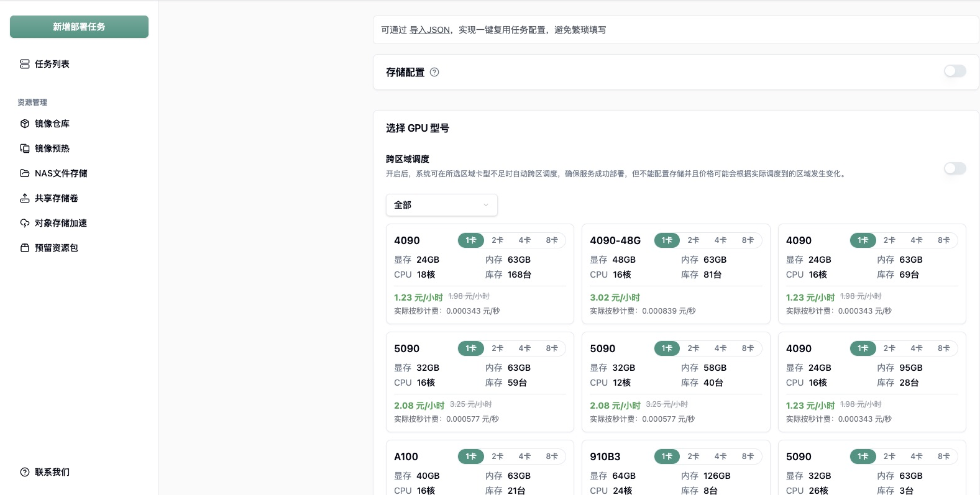Viewport: 980px width, 495px height.
Task: Open 共享存储卷 via its sidebar icon
Action: [25, 198]
